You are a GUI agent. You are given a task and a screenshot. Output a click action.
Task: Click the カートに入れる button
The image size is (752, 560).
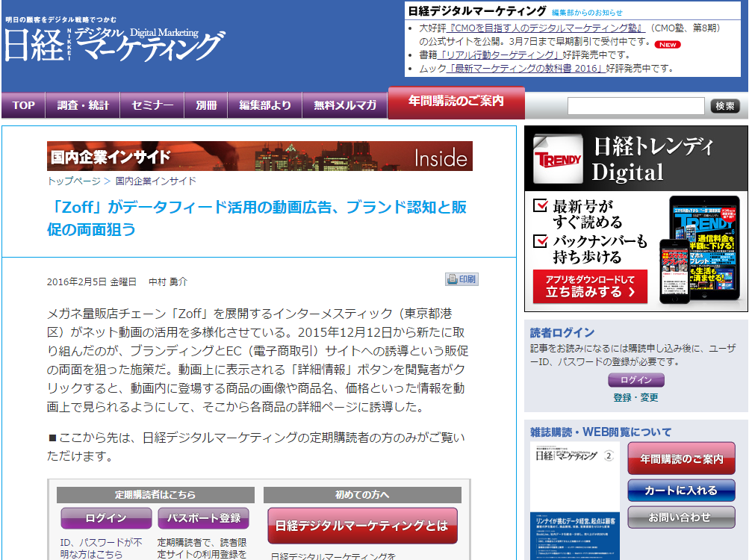pos(681,490)
